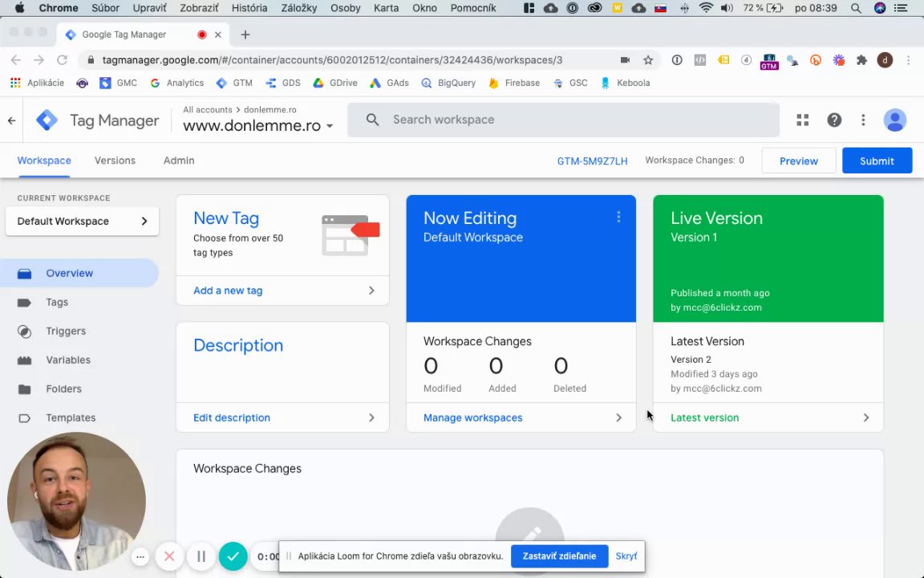Image resolution: width=924 pixels, height=578 pixels.
Task: Switch to the Workspace tab
Action: (44, 161)
